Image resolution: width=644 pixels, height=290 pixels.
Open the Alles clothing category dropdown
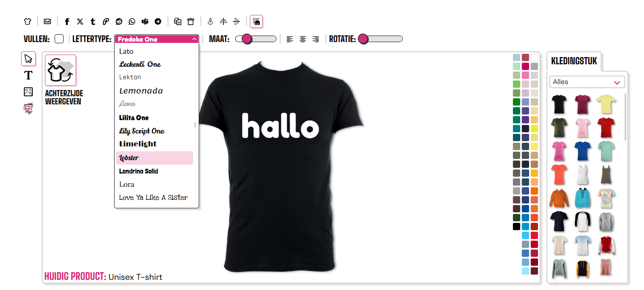587,82
